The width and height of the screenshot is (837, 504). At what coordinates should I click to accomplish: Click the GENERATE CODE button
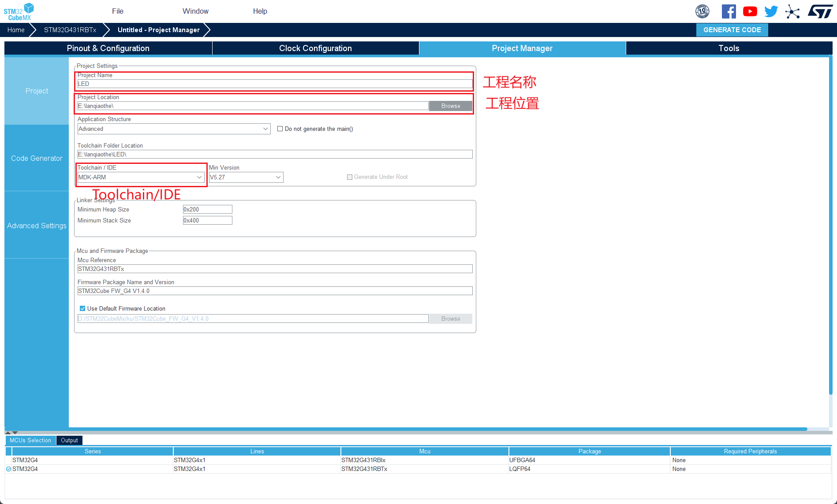pos(732,30)
